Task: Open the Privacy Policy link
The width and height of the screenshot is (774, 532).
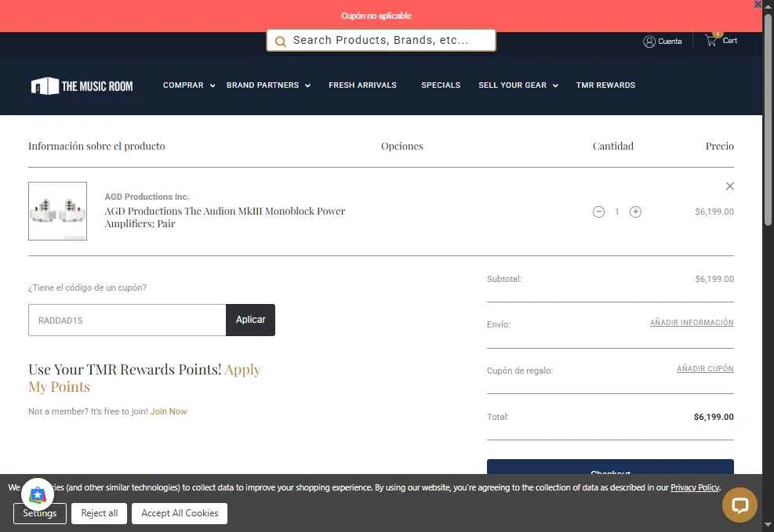Action: pos(694,487)
